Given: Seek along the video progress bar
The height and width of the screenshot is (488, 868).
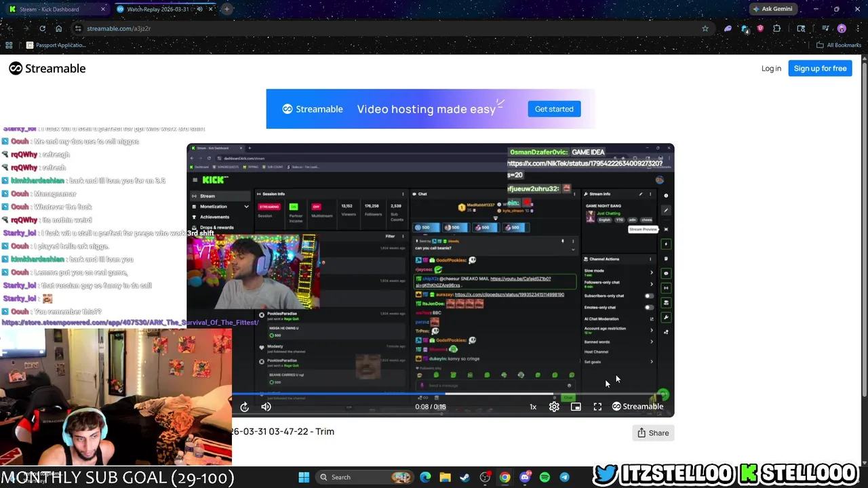Looking at the screenshot, I should (x=430, y=394).
